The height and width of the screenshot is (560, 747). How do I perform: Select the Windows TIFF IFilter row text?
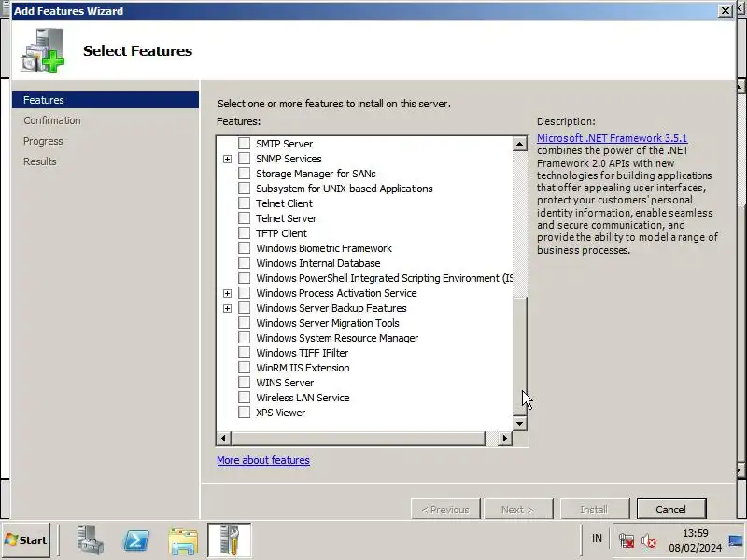pyautogui.click(x=302, y=353)
